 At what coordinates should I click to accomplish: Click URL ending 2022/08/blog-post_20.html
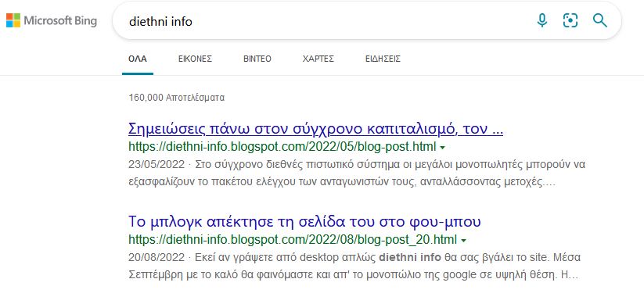[x=293, y=239]
